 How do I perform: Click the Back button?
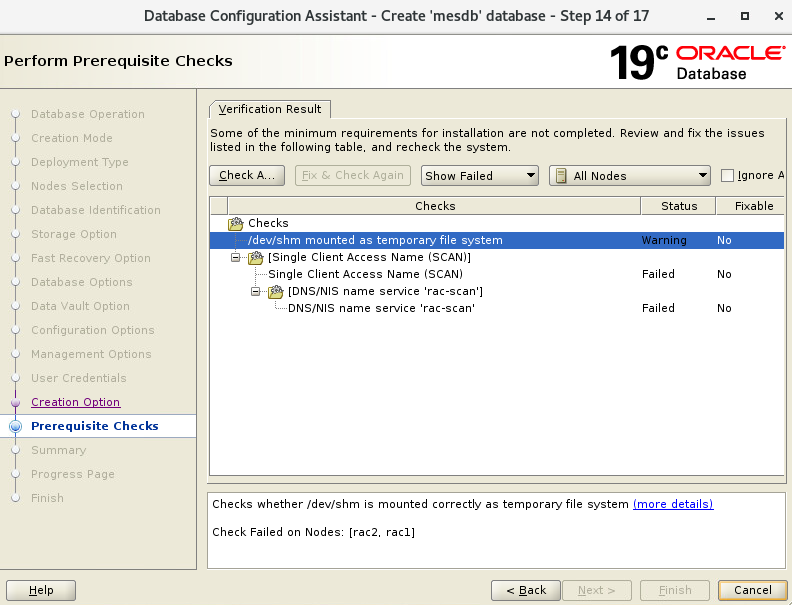pyautogui.click(x=526, y=590)
